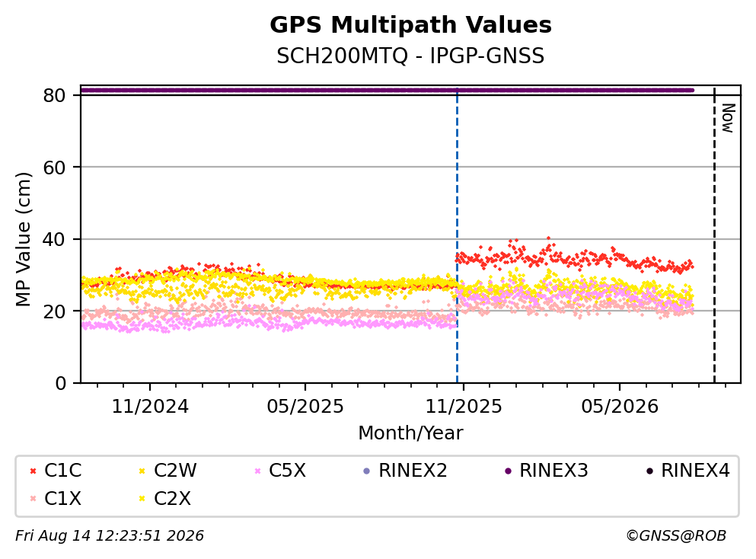Click the RINEX2 legend dot
756x559 pixels.
point(366,471)
